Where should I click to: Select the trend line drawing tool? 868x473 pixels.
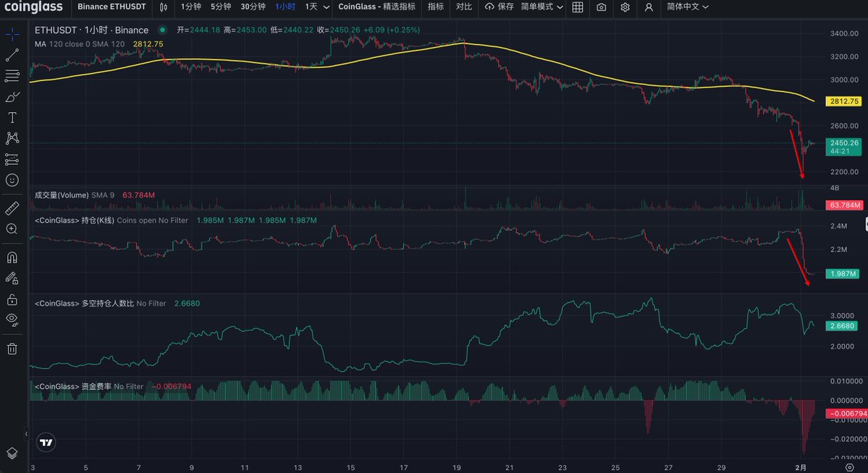[x=12, y=55]
